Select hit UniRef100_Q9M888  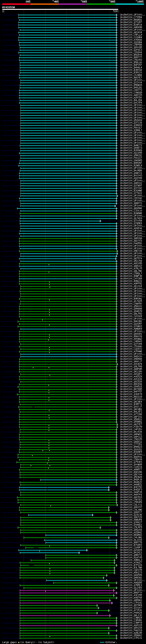[x=131, y=309]
